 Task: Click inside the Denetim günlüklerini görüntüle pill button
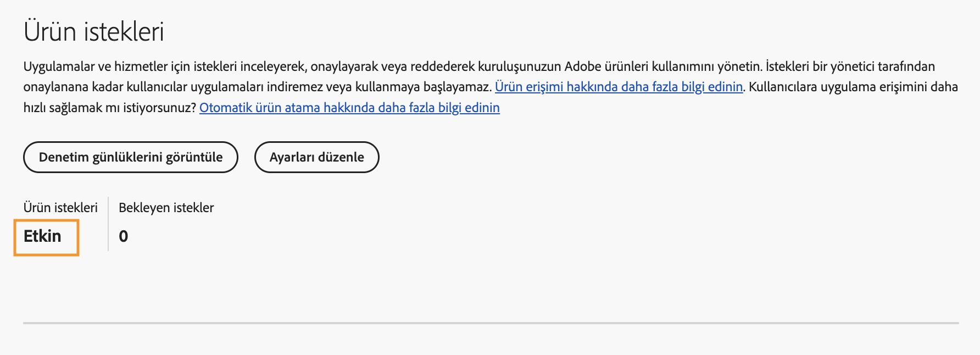coord(130,157)
